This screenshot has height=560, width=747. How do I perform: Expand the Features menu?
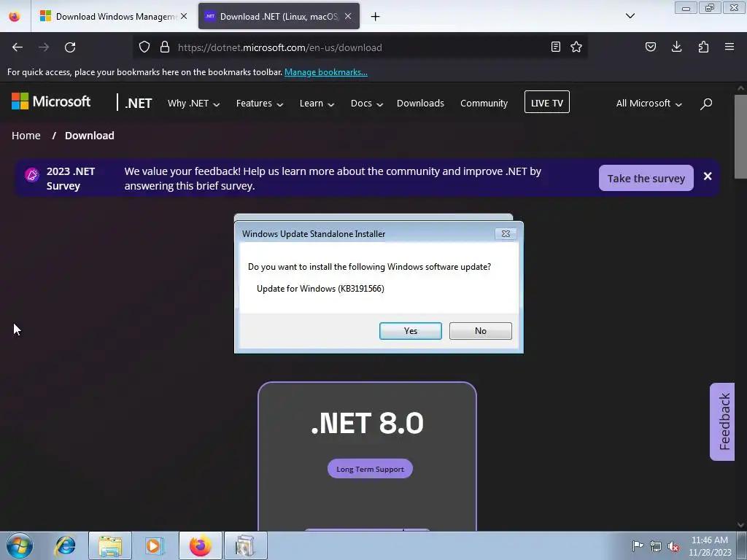260,104
